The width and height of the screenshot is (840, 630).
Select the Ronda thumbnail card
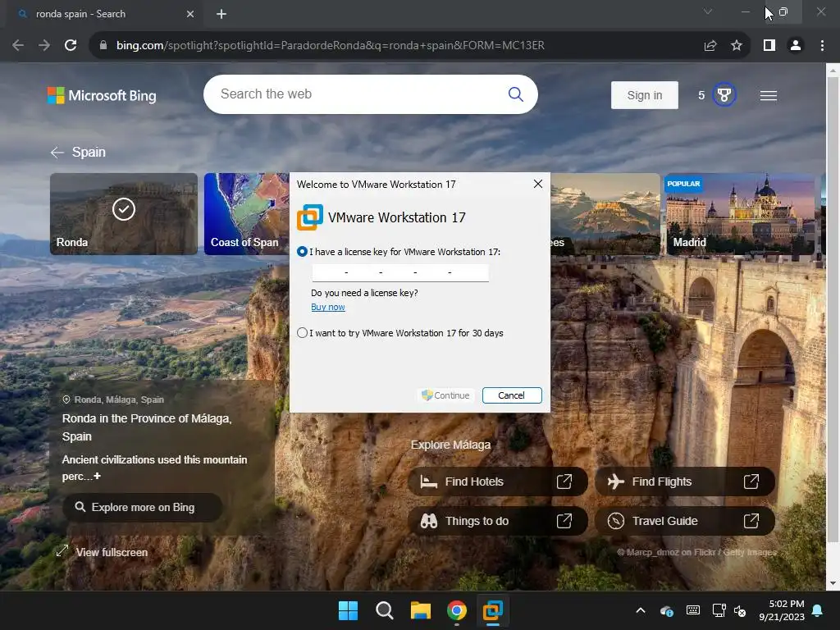pyautogui.click(x=124, y=214)
